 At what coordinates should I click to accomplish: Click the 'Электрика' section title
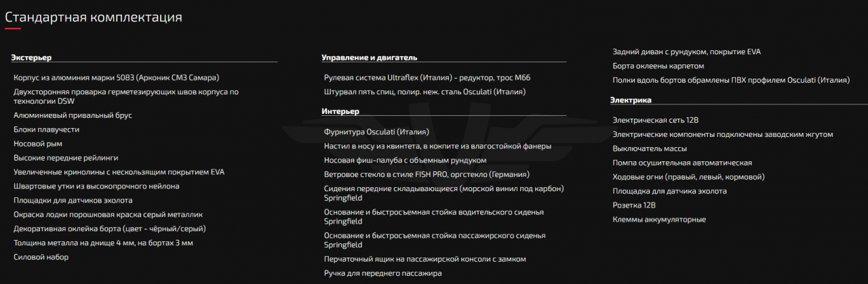[x=631, y=100]
